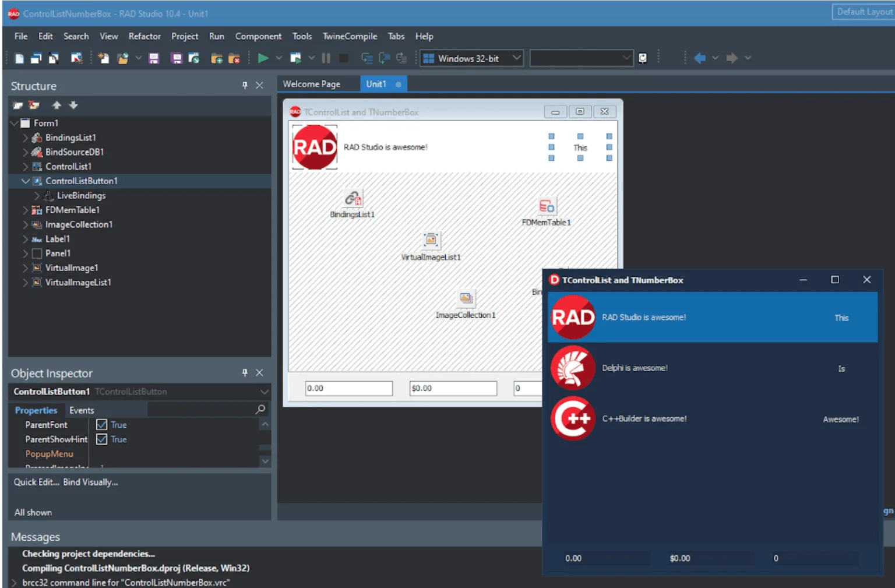The width and height of the screenshot is (895, 588).
Task: Click the Open Project toolbar icon
Action: [x=194, y=58]
